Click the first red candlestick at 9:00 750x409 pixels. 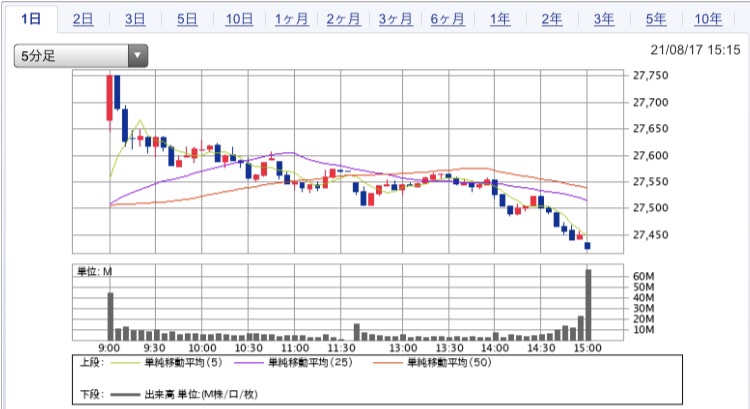pos(110,98)
